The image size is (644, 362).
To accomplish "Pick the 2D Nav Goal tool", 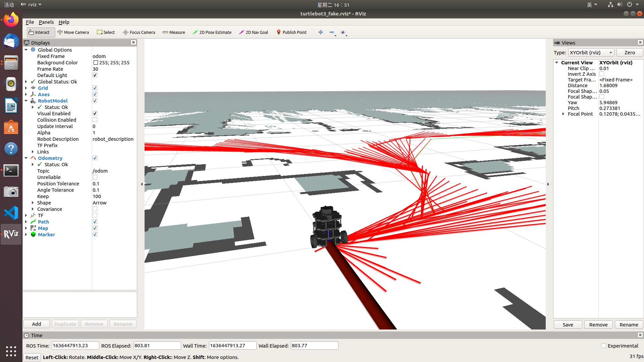I will pyautogui.click(x=254, y=32).
